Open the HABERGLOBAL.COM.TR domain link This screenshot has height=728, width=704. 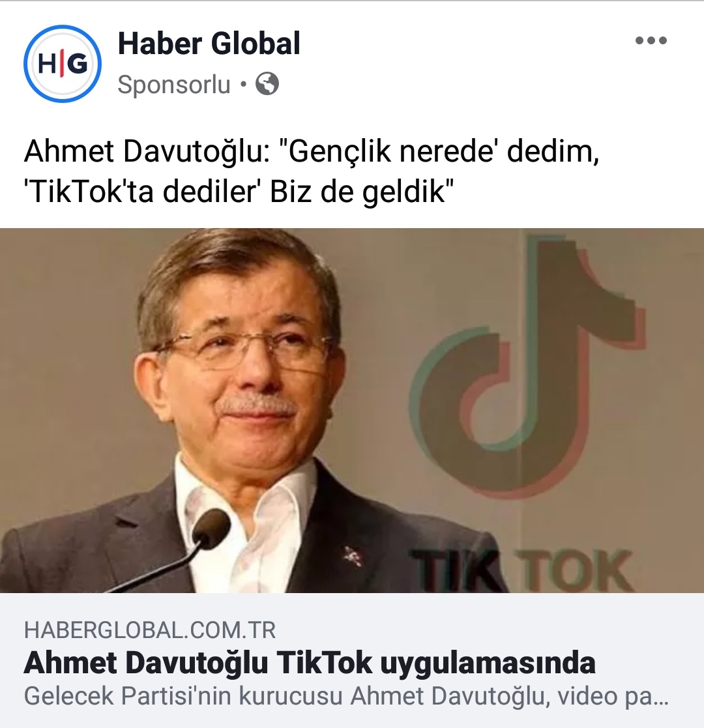[149, 630]
